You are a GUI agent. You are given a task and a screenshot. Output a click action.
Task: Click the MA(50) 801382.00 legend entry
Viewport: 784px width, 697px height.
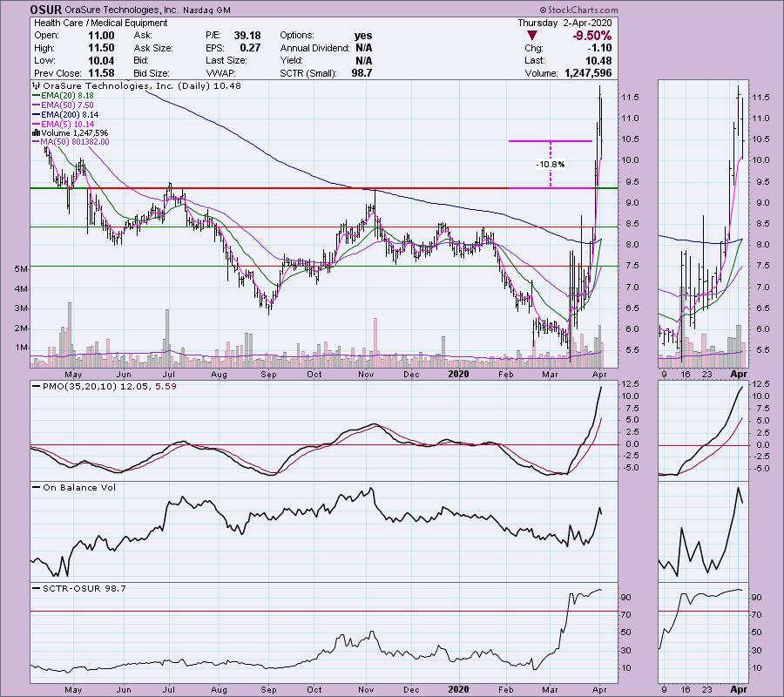tap(75, 142)
